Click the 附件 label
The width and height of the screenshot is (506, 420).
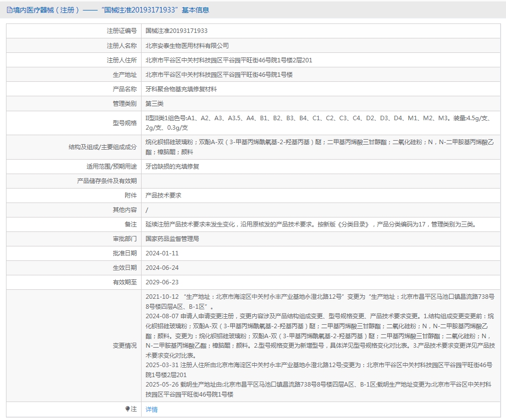131,196
